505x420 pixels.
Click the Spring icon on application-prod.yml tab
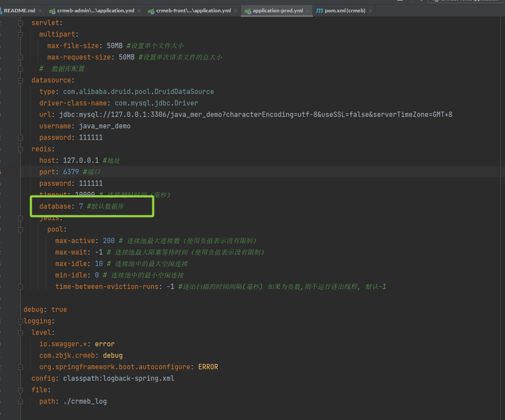248,11
